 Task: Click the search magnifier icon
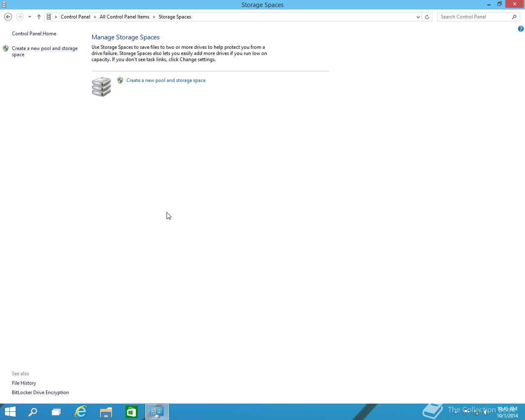[514, 17]
